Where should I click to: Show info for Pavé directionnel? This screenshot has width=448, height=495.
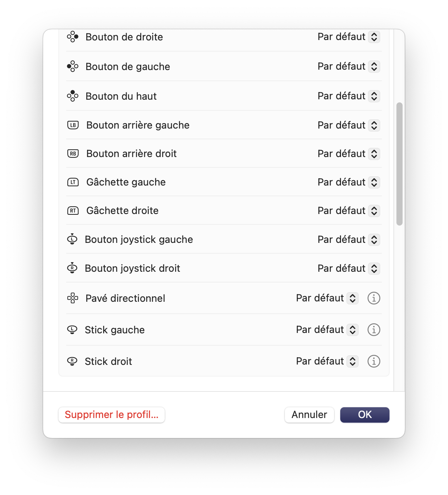374,298
